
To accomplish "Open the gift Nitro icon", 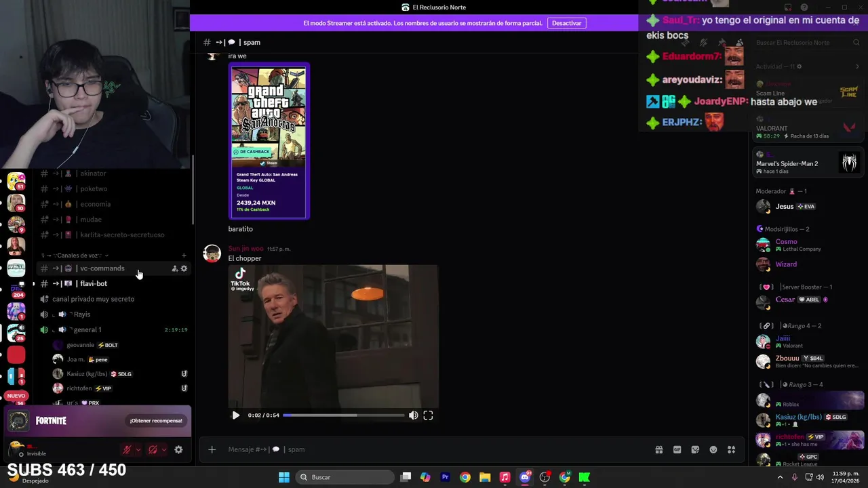I will pyautogui.click(x=658, y=449).
